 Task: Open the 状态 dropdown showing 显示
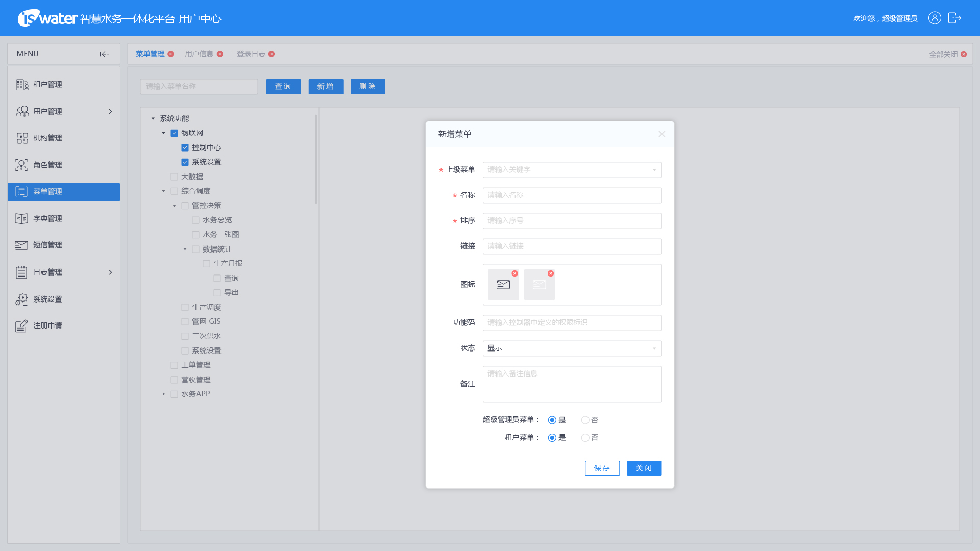572,348
